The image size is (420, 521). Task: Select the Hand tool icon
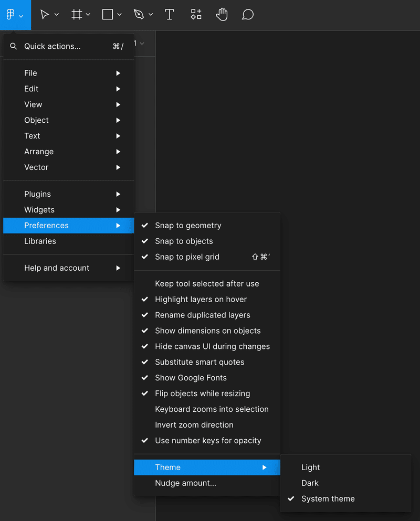[222, 15]
